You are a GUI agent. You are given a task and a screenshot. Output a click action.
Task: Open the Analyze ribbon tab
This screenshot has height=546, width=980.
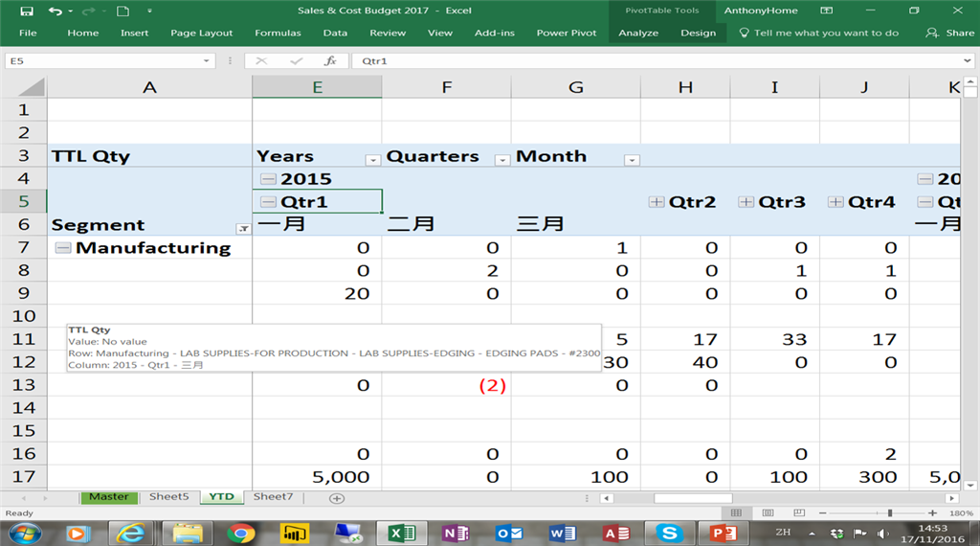point(637,33)
